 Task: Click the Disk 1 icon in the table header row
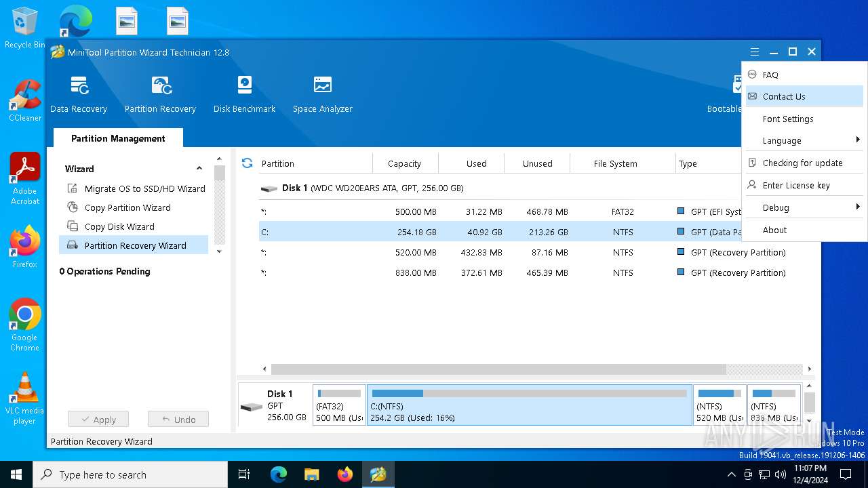click(269, 188)
